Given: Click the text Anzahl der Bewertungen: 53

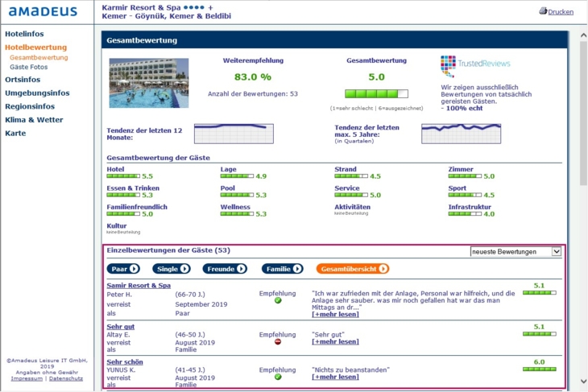Looking at the screenshot, I should [x=253, y=93].
